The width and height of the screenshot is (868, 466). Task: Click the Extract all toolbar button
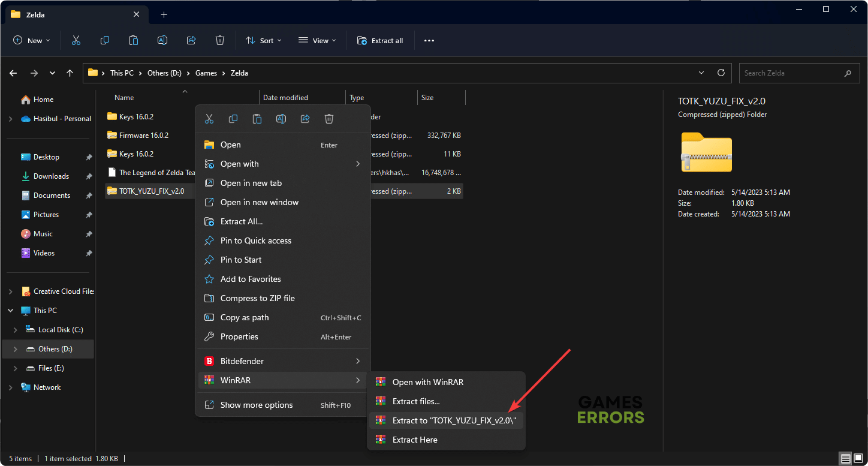[x=380, y=40]
